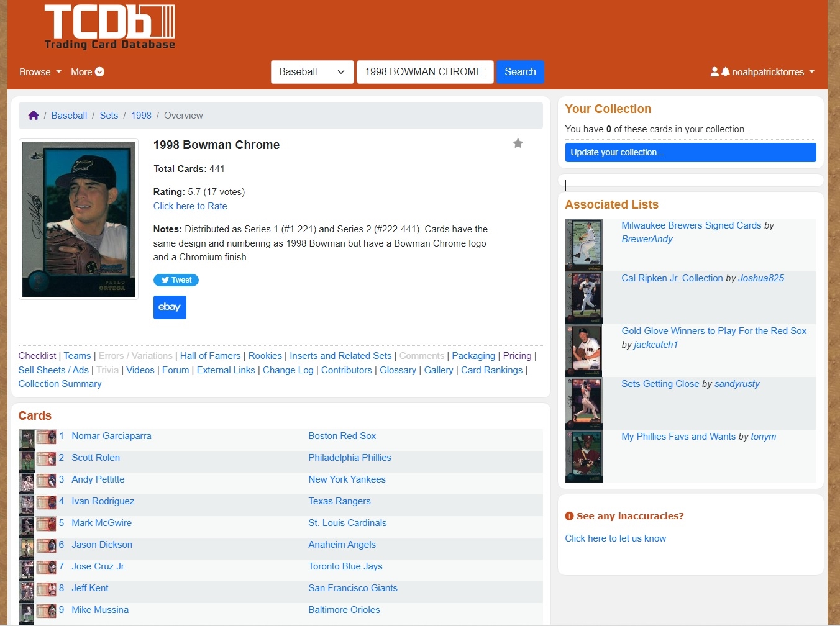Open the eBay button for this set
Screen dimensions: 840x626
click(170, 307)
